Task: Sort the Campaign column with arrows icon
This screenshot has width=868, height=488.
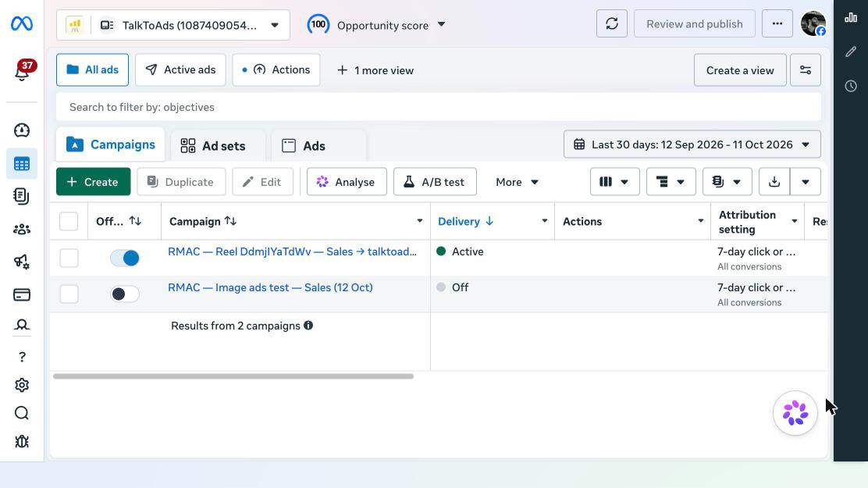Action: tap(231, 221)
